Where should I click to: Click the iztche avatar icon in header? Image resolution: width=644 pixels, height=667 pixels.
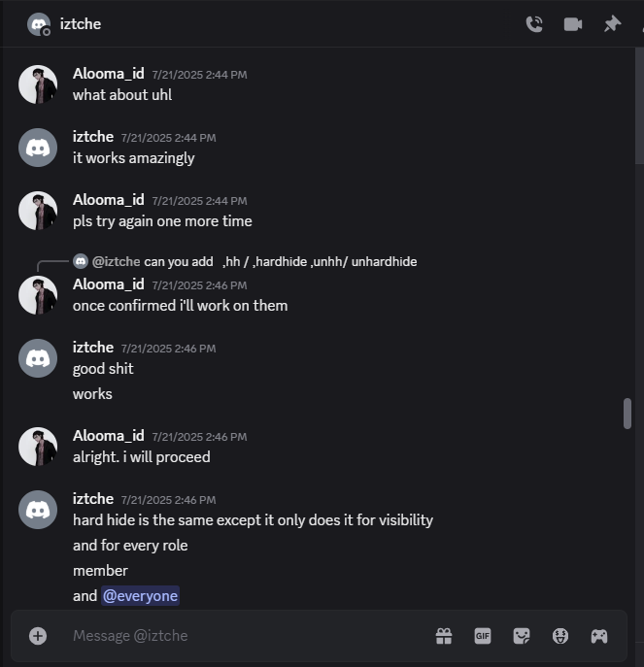coord(39,24)
